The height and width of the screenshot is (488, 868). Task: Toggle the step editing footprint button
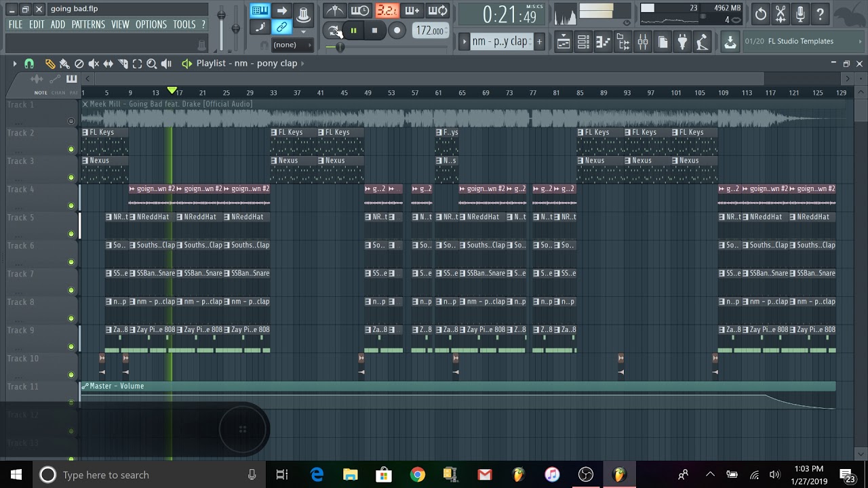coord(260,28)
